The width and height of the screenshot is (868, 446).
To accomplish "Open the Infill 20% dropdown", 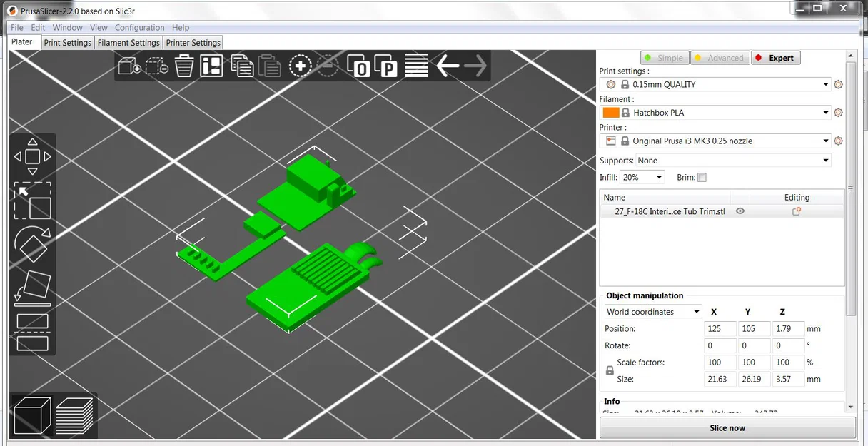I will 642,177.
